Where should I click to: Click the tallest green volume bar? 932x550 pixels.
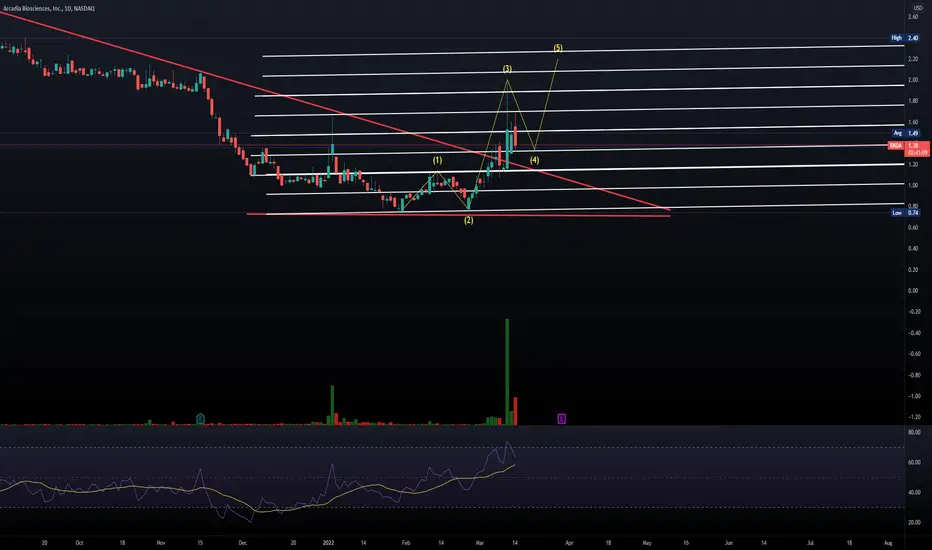pyautogui.click(x=507, y=372)
